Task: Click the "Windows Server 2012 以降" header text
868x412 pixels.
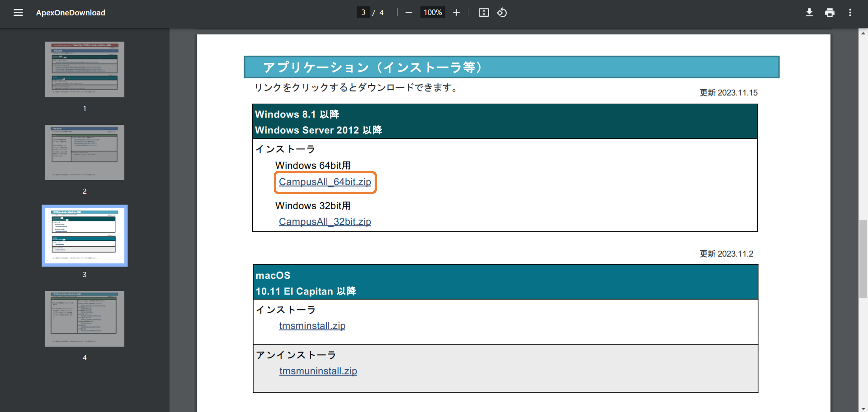Action: [318, 130]
